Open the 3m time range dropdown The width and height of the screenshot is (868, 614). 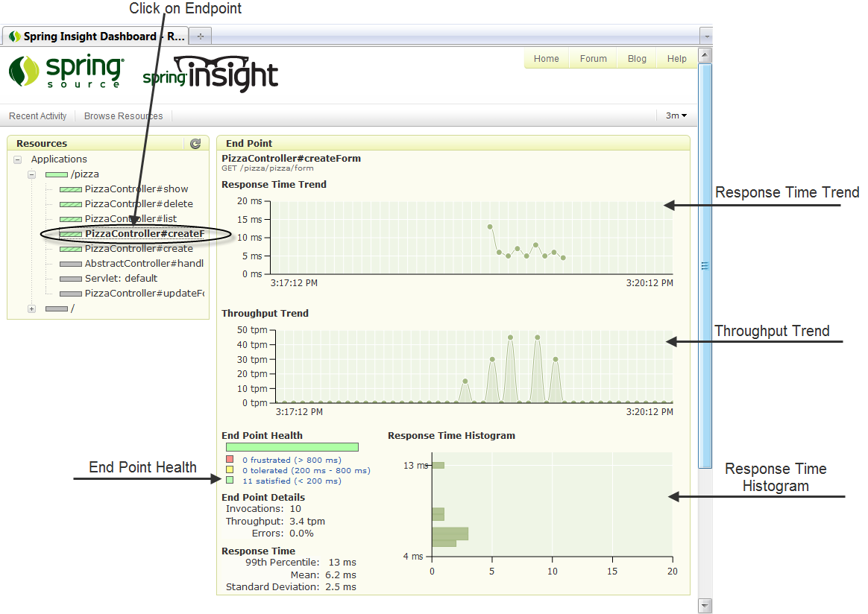coord(676,115)
